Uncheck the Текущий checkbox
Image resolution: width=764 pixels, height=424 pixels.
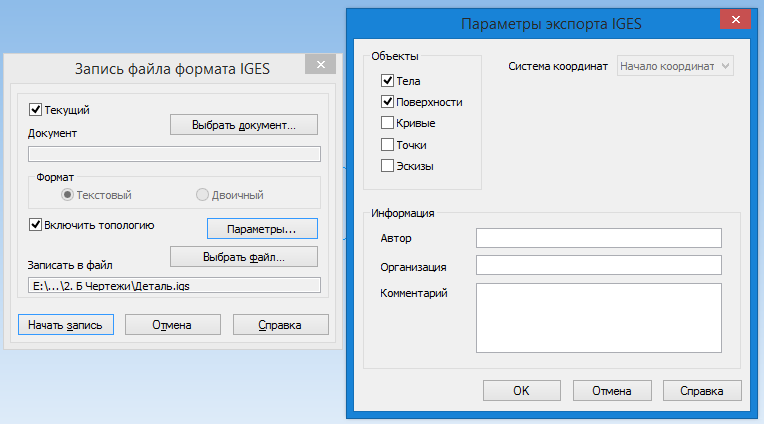tap(35, 110)
